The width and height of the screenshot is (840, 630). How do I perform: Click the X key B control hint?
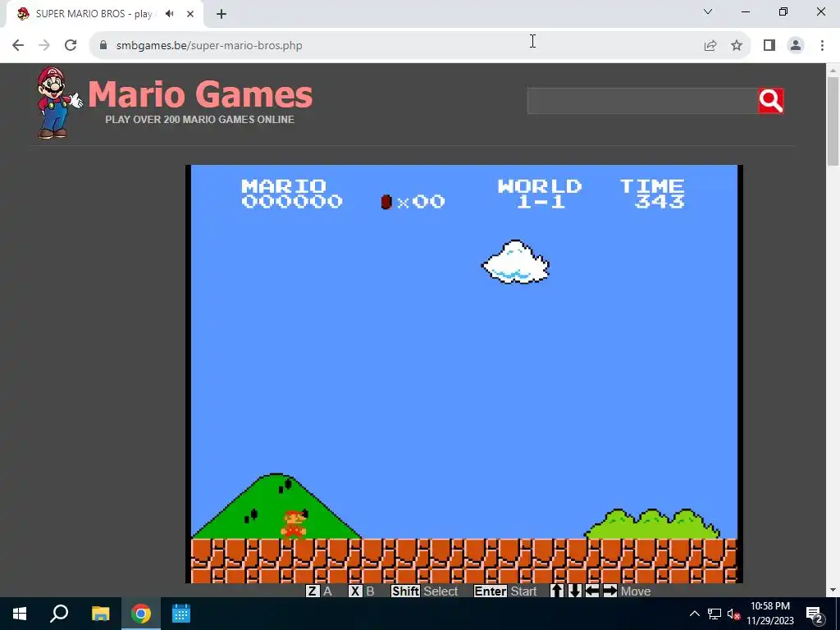tap(362, 591)
